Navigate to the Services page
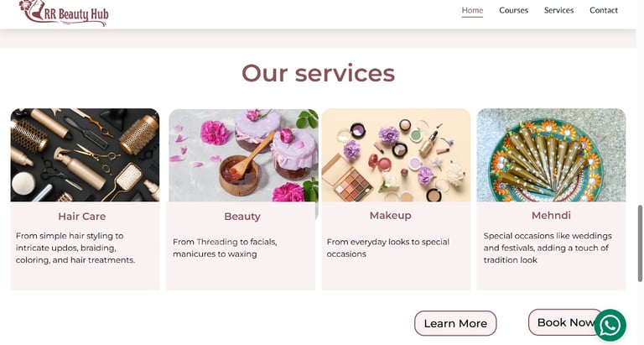This screenshot has height=345, width=644. pyautogui.click(x=558, y=10)
